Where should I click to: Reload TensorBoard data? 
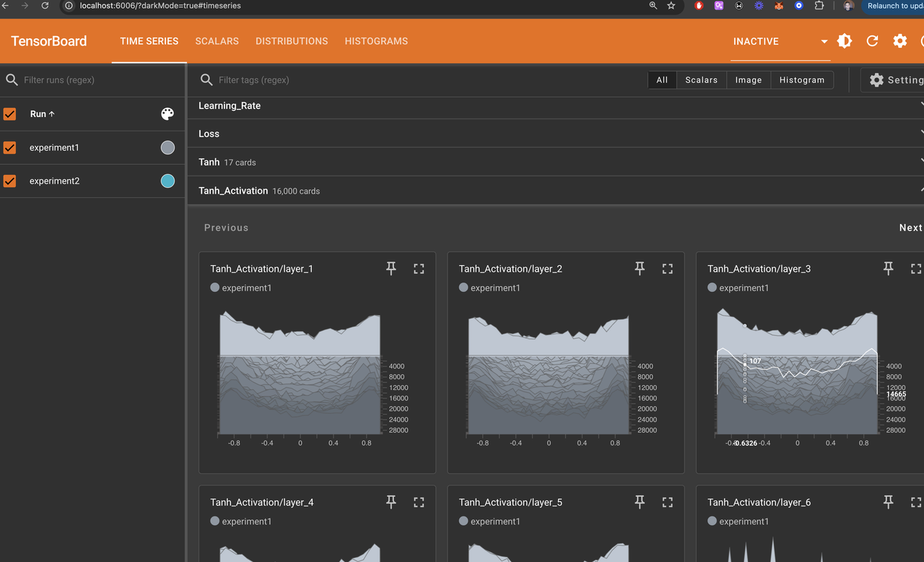872,41
